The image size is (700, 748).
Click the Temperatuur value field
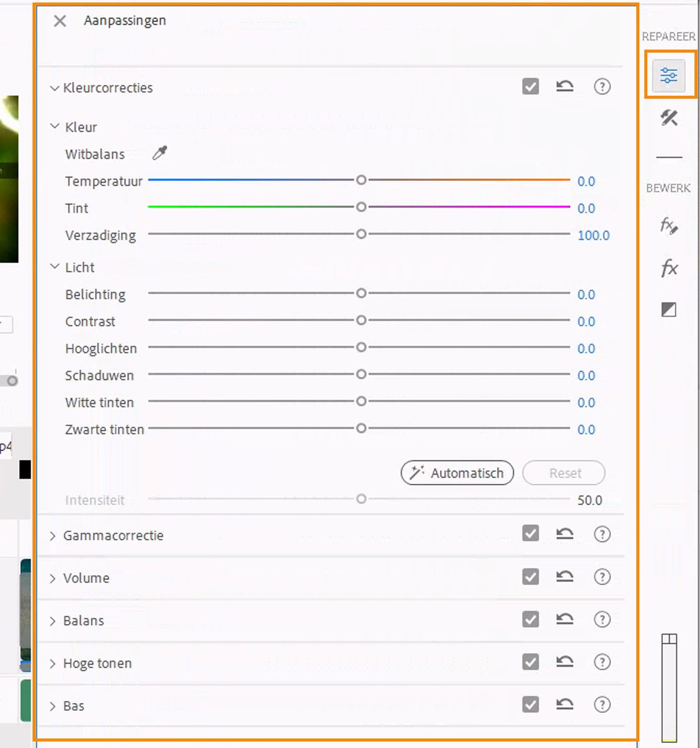(586, 181)
